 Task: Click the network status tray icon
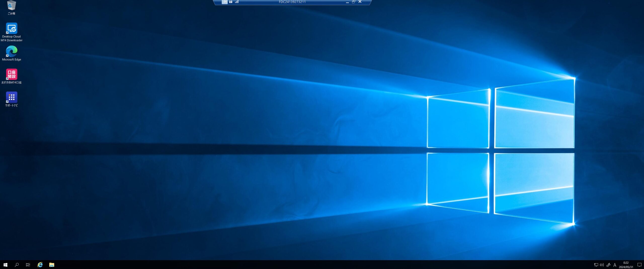[596, 265]
